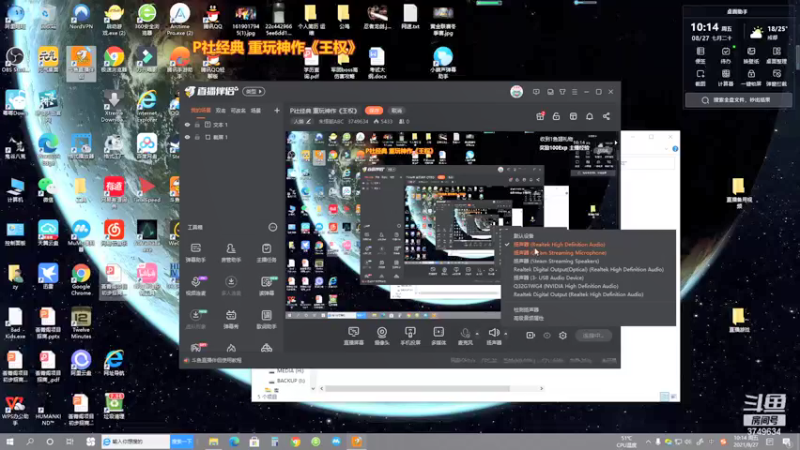Open the 房管助手 tool
Viewport: 800px width, 450px height.
click(231, 253)
